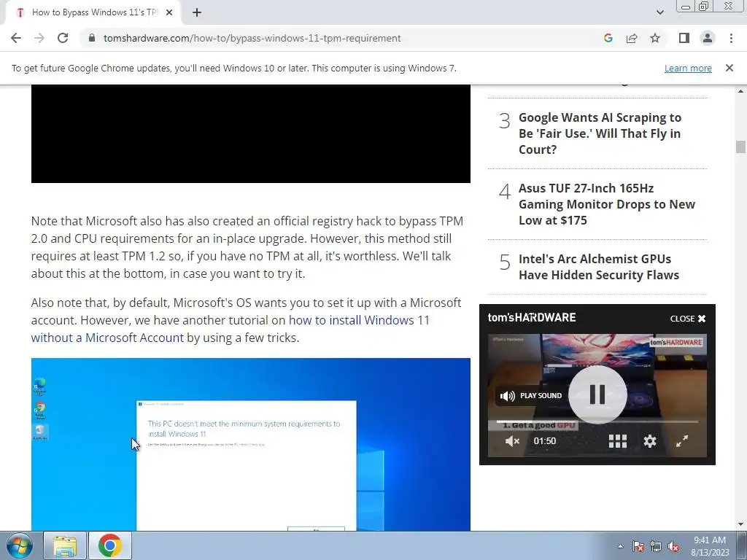The width and height of the screenshot is (747, 560).
Task: Click PLAY SOUND on video
Action: 531,396
